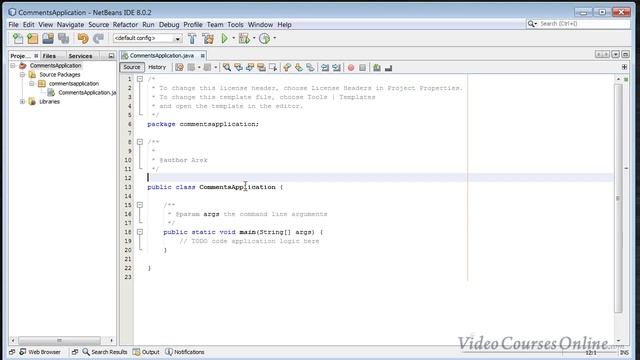Close the CommentsApplication.java editor tab
This screenshot has width=640, height=360.
[x=203, y=56]
